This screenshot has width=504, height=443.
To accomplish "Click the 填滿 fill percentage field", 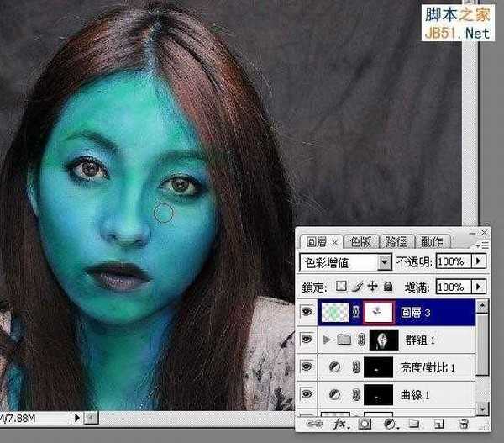I will point(451,287).
